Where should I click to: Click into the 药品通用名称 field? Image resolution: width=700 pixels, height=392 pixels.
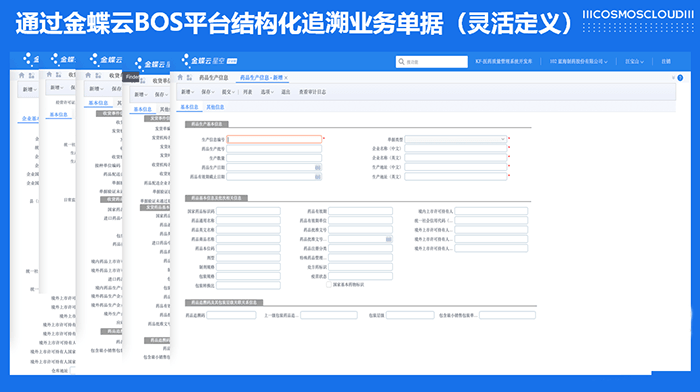[x=248, y=221]
